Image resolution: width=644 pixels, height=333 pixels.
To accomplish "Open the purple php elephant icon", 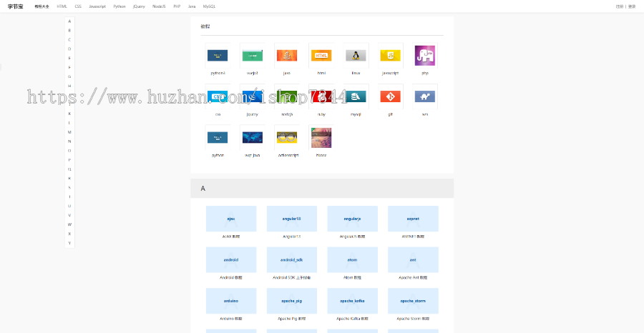I will pos(424,55).
